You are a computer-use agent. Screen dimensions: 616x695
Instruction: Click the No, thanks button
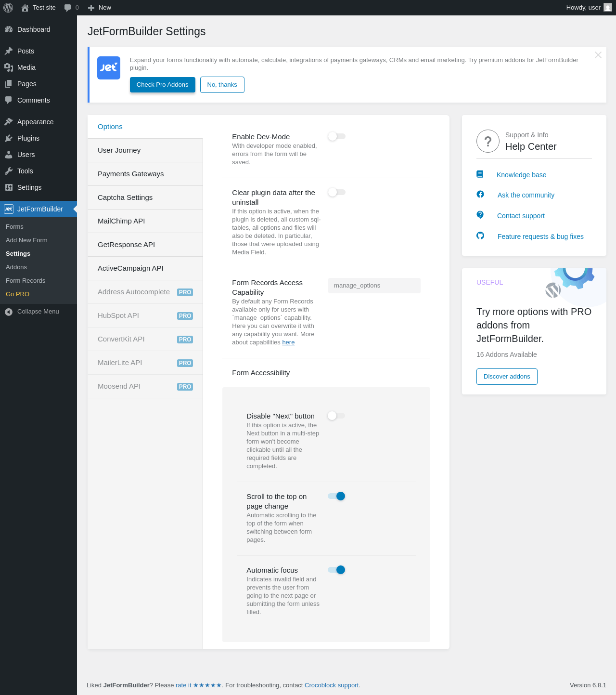222,85
